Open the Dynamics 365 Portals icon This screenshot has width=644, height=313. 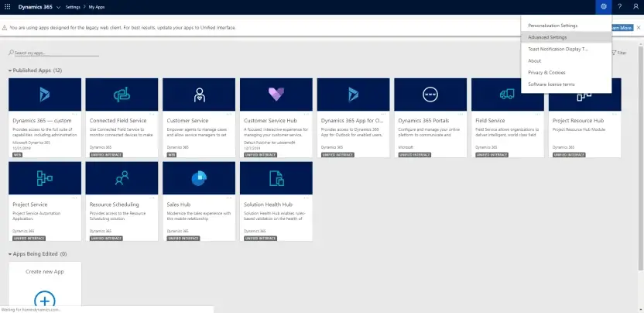430,95
